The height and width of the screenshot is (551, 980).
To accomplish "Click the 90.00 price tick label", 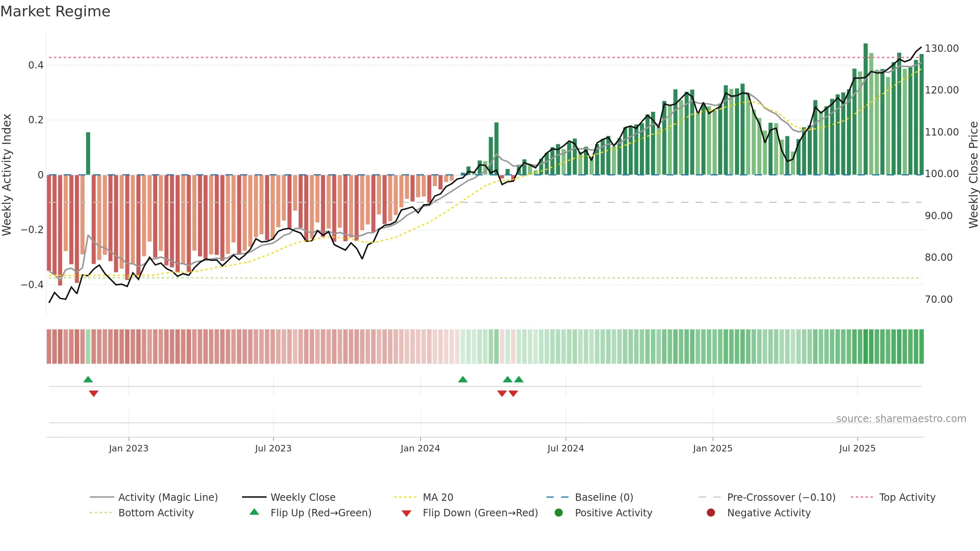I will (x=939, y=216).
